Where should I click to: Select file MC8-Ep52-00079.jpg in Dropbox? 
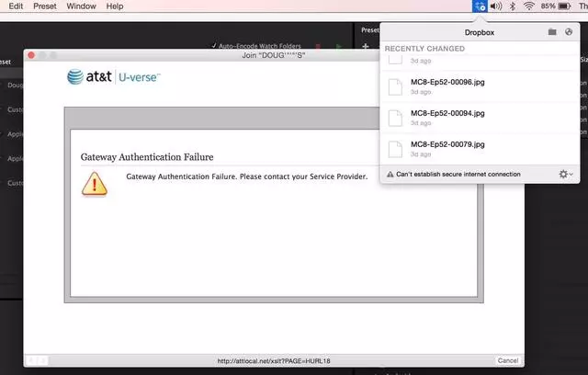[480, 149]
